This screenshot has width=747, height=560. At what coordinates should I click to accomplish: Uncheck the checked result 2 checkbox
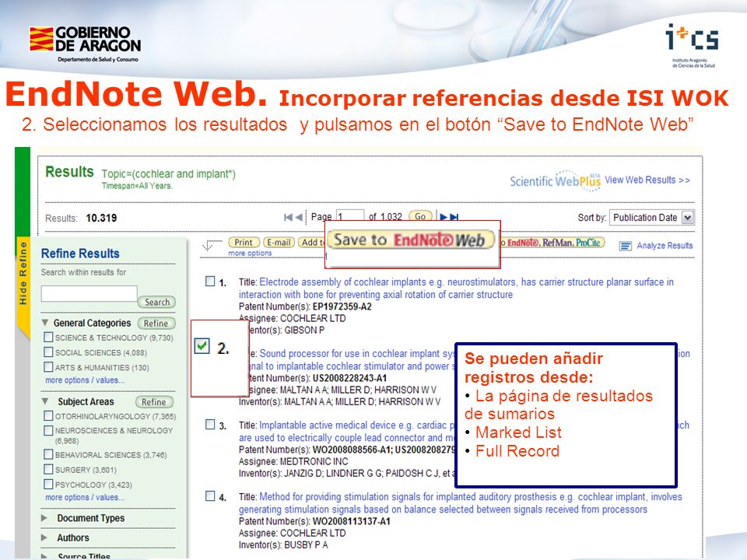202,345
